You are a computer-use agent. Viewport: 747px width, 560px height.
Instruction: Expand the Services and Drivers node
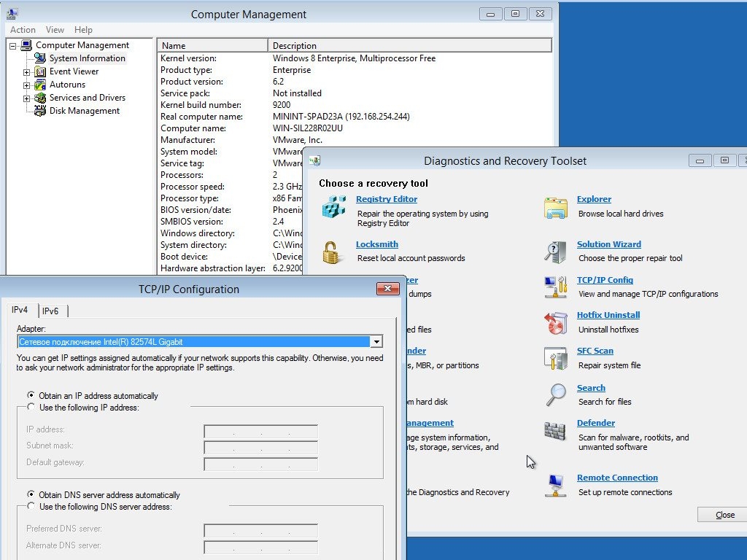point(27,98)
